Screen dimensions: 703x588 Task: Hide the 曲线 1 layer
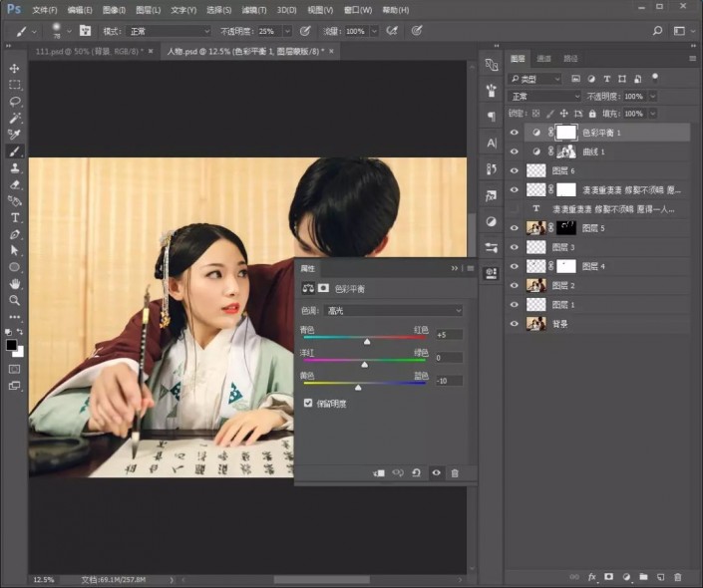click(515, 151)
